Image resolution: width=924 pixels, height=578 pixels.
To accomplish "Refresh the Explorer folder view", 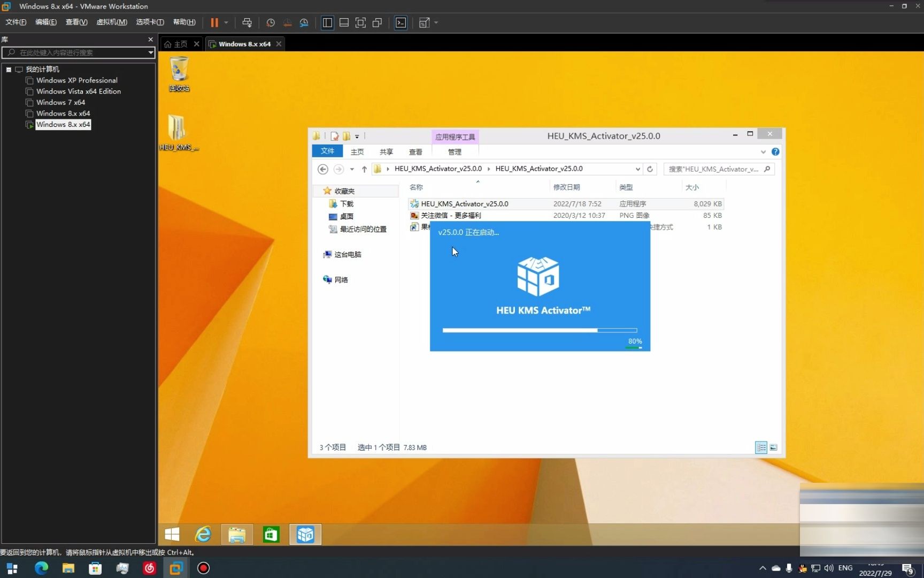I will click(x=650, y=169).
